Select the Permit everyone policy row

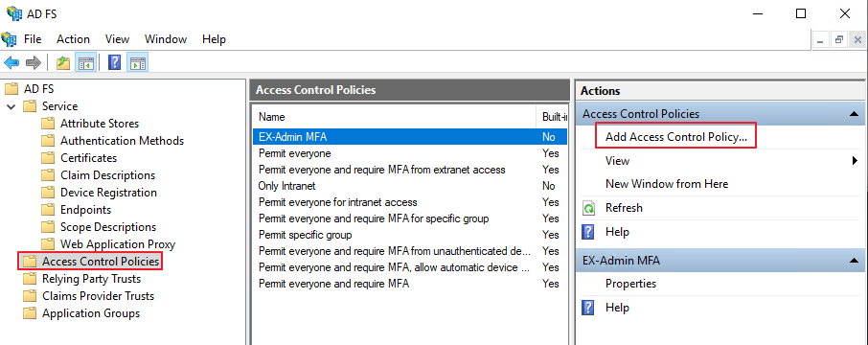click(x=410, y=152)
